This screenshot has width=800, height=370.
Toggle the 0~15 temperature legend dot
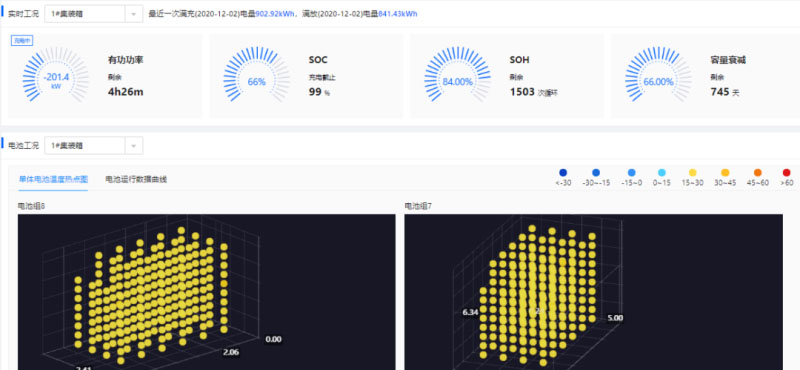click(662, 173)
